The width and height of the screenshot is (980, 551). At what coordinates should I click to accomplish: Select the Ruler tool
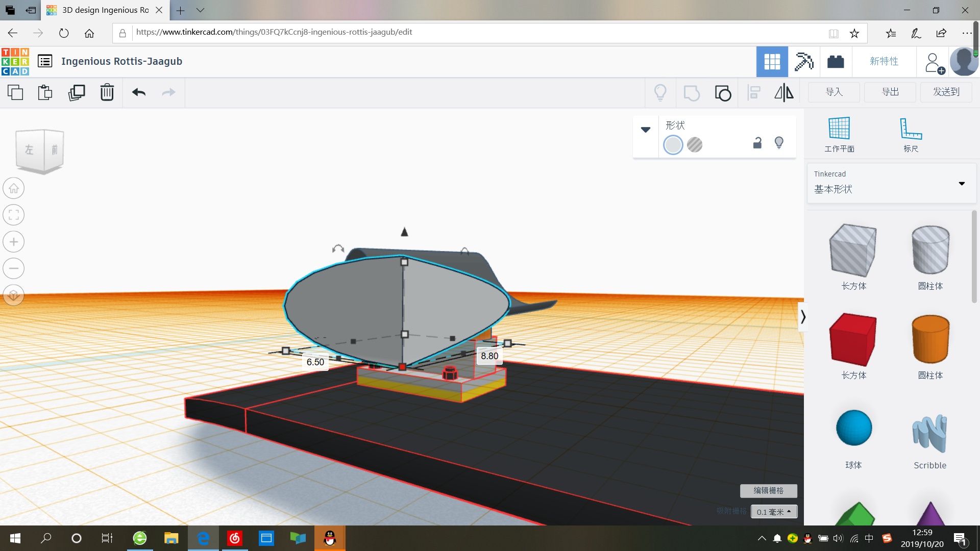911,135
